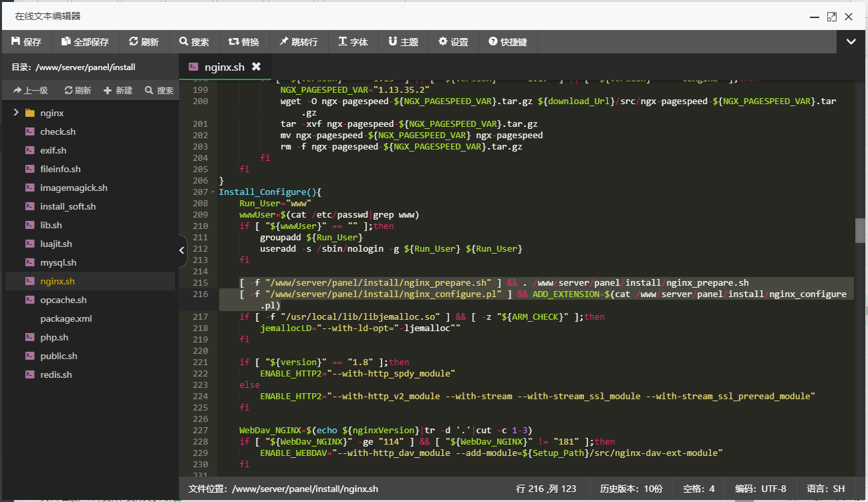Go up one directory with 上一级

(30, 90)
